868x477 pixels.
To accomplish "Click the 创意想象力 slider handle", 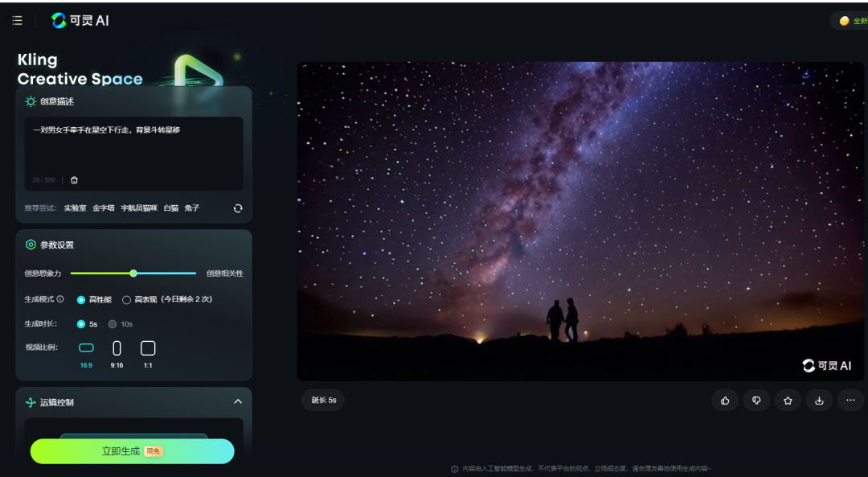I will pos(133,273).
